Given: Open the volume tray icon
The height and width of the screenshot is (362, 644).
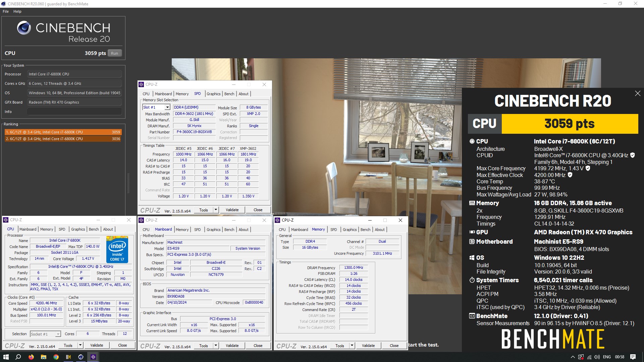Looking at the screenshot, I should click(597, 357).
